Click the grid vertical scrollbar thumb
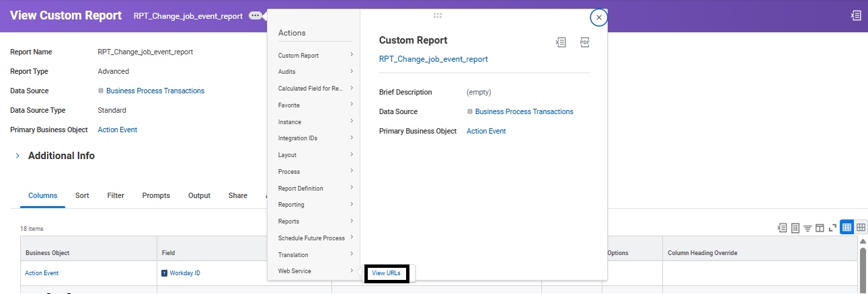 coord(863,271)
